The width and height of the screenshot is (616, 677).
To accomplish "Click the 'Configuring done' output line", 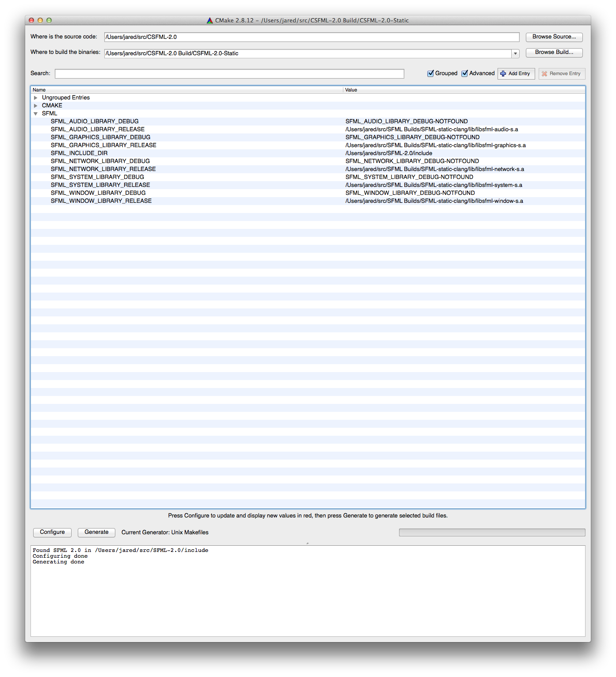I will [x=60, y=556].
